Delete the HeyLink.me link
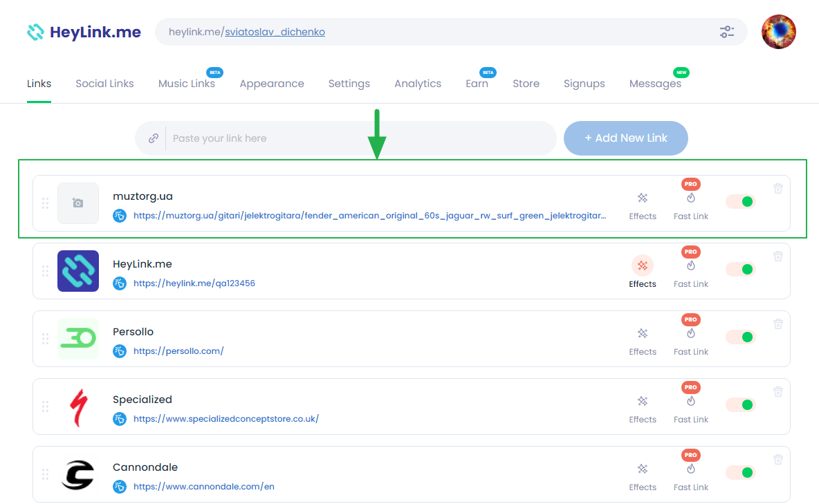Screen dimensions: 819x504 pyautogui.click(x=777, y=256)
